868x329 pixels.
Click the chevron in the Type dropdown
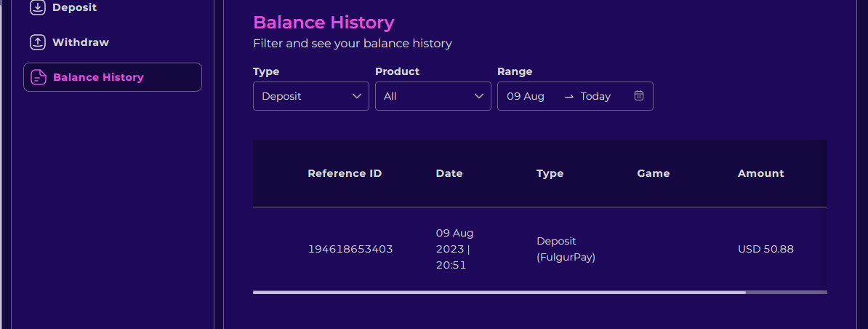[x=357, y=96]
